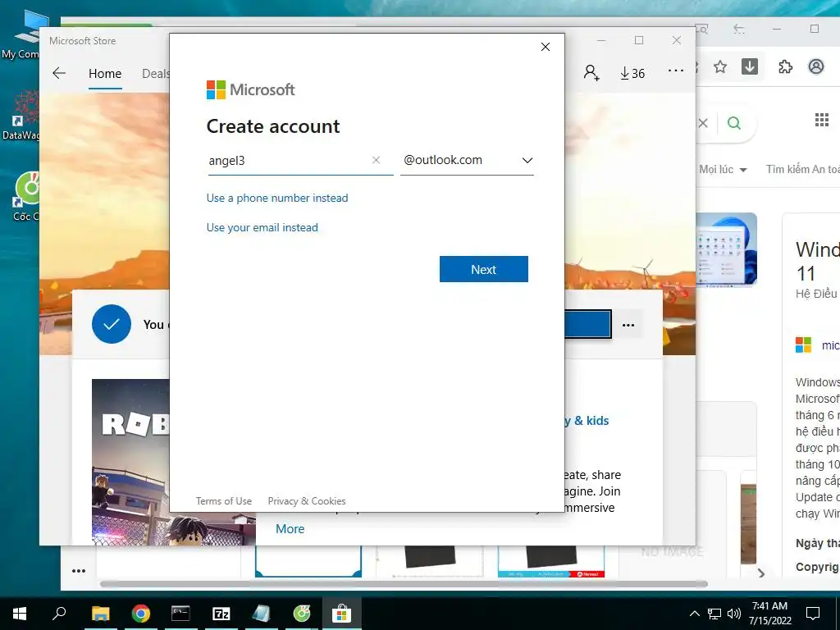Click the add account icon in Microsoft Store
Viewport: 840px width, 630px height.
(591, 73)
